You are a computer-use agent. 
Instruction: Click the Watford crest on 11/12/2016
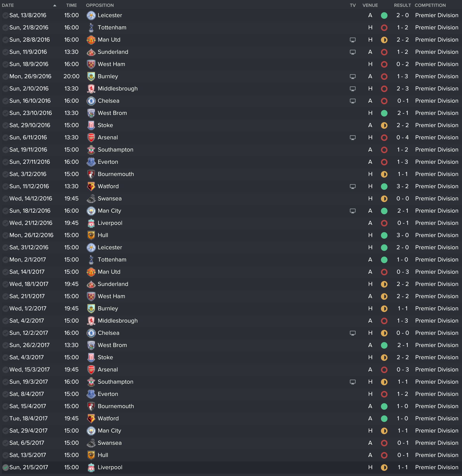pos(91,187)
